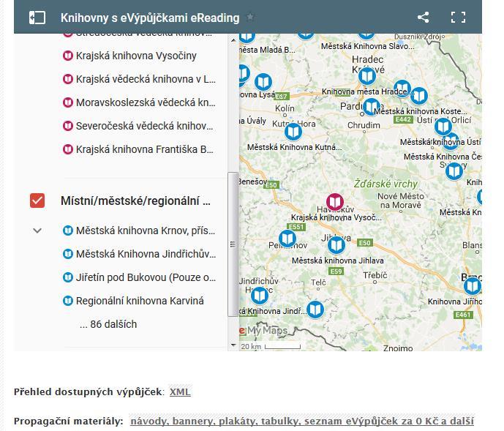Image resolution: width=504 pixels, height=431 pixels.
Task: Click the Regionální knihovna Karviná list icon
Action: pos(67,301)
